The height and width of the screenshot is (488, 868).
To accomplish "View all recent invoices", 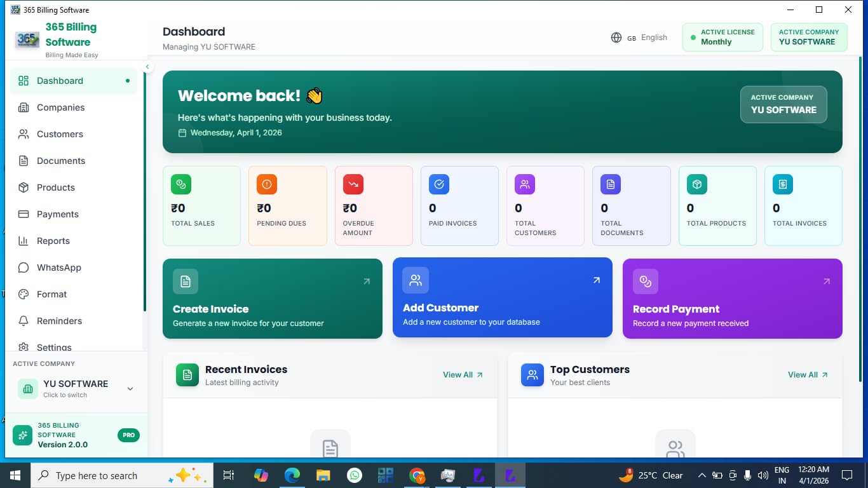I will [463, 375].
